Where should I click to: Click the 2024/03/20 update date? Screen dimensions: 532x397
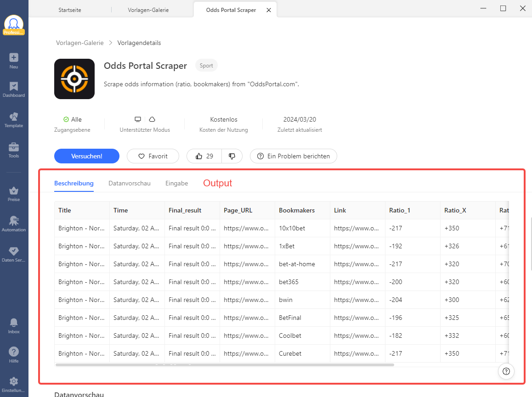300,119
